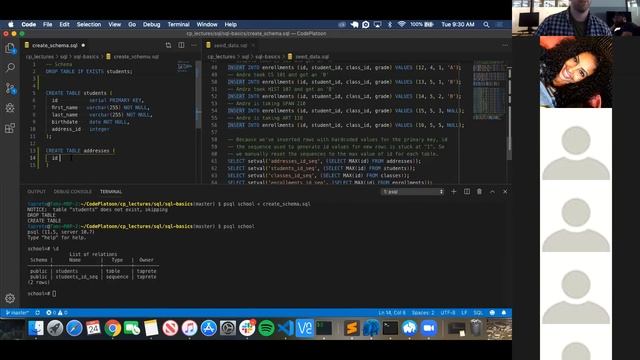640x360 pixels.
Task: Maximize the panel with the up chevron
Action: coord(492,191)
